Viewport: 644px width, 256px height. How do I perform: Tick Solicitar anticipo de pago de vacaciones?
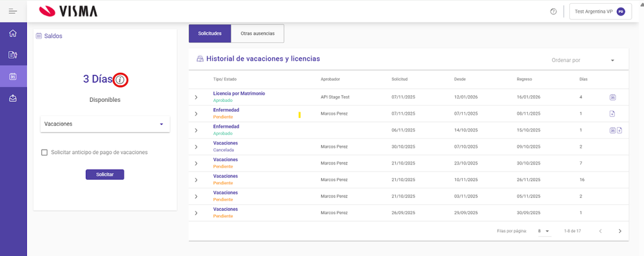(x=44, y=152)
